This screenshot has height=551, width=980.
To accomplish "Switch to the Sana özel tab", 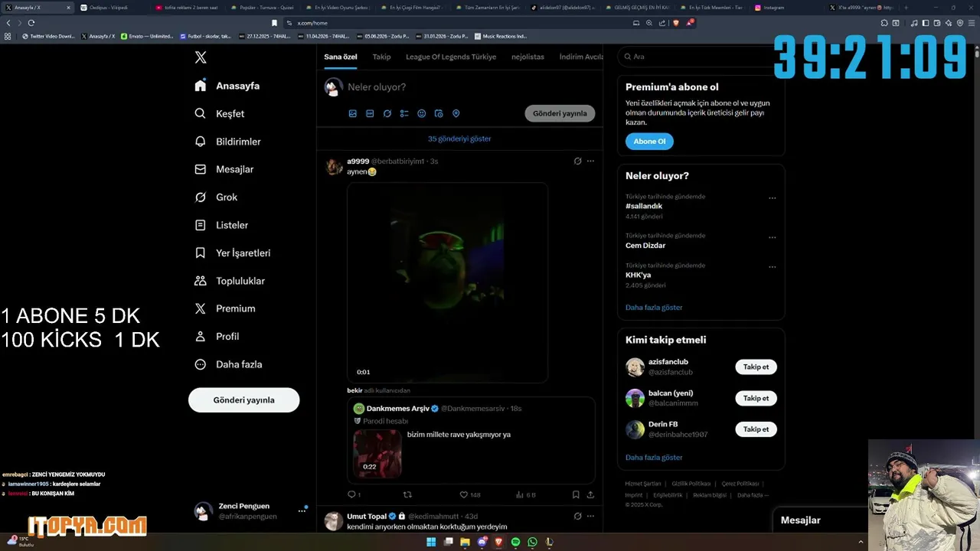I will point(340,57).
